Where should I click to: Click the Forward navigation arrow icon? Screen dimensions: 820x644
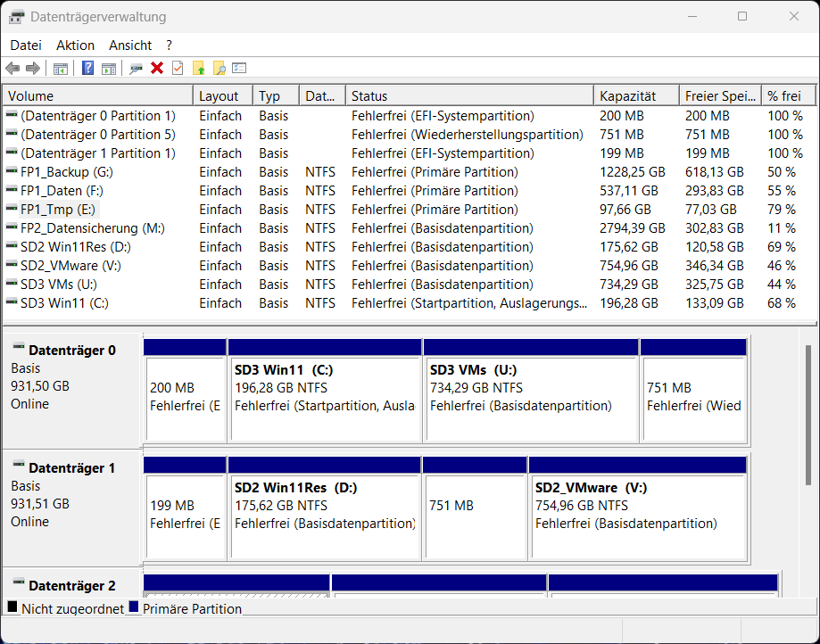point(33,68)
